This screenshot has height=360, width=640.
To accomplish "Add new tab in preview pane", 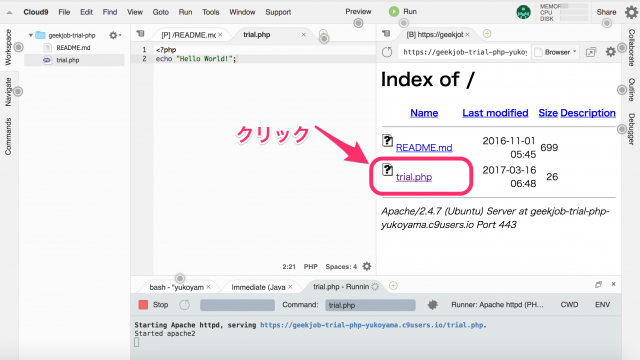I will click(487, 34).
